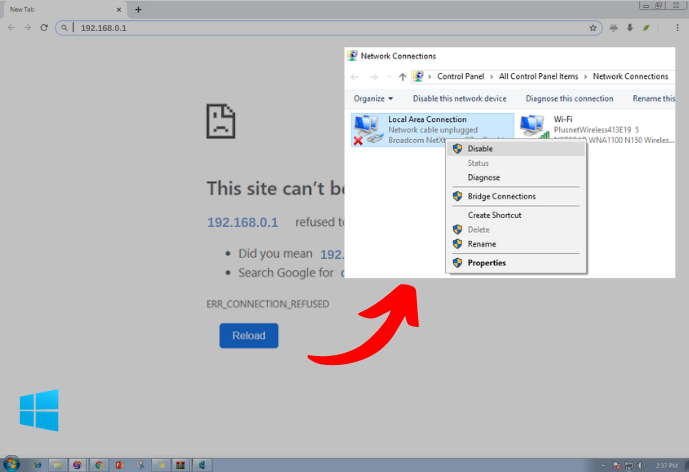Viewport: 689px width, 472px height.
Task: Click the 192.168.0.1 link in error message
Action: (243, 222)
